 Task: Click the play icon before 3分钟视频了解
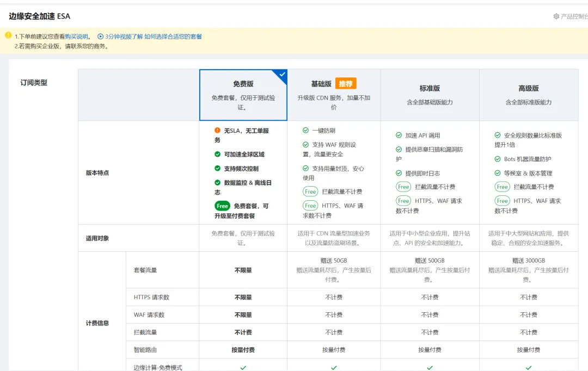pos(100,36)
